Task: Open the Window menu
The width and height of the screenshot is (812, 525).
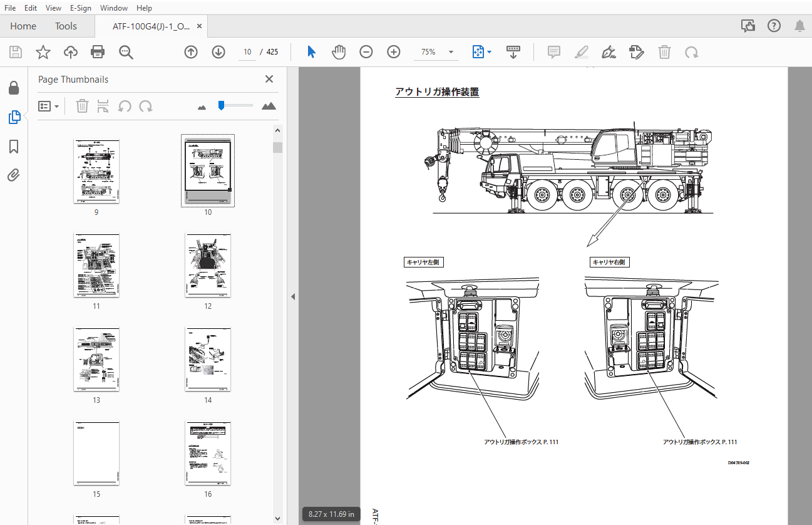Action: [114, 8]
